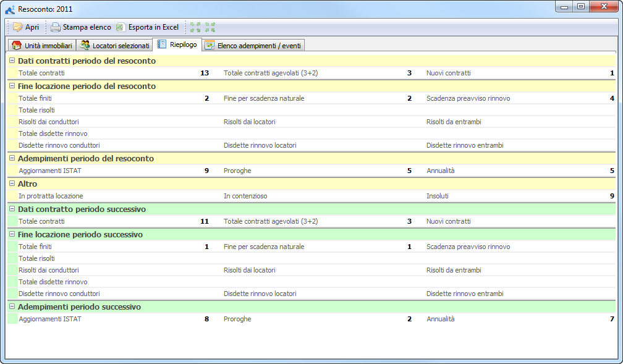Click Disdette rinnovo entrambi in Fine locazione periodo successivo
Viewport: 623px width, 364px height.
[x=465, y=294]
